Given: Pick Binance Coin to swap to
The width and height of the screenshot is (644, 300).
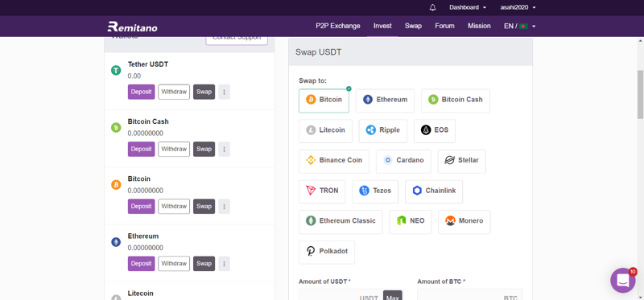Looking at the screenshot, I should tap(334, 162).
